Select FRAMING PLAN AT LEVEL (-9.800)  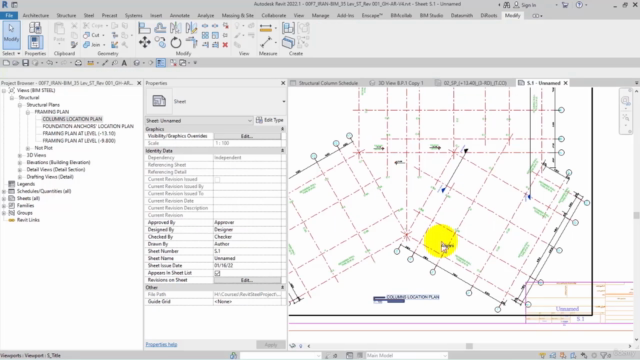pos(79,141)
